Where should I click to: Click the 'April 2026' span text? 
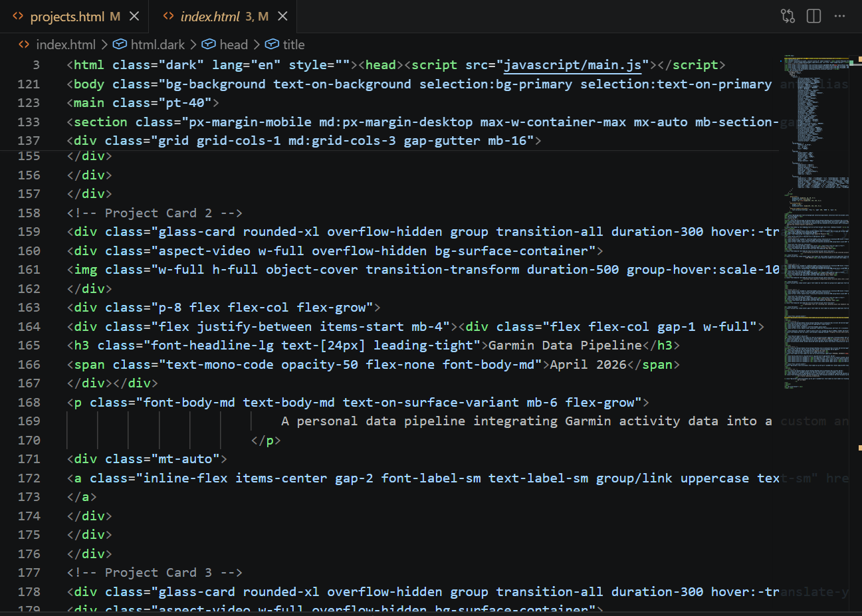point(588,365)
